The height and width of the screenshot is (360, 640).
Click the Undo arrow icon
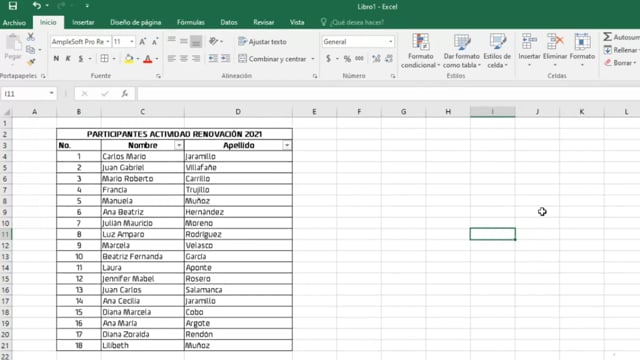[x=37, y=6]
